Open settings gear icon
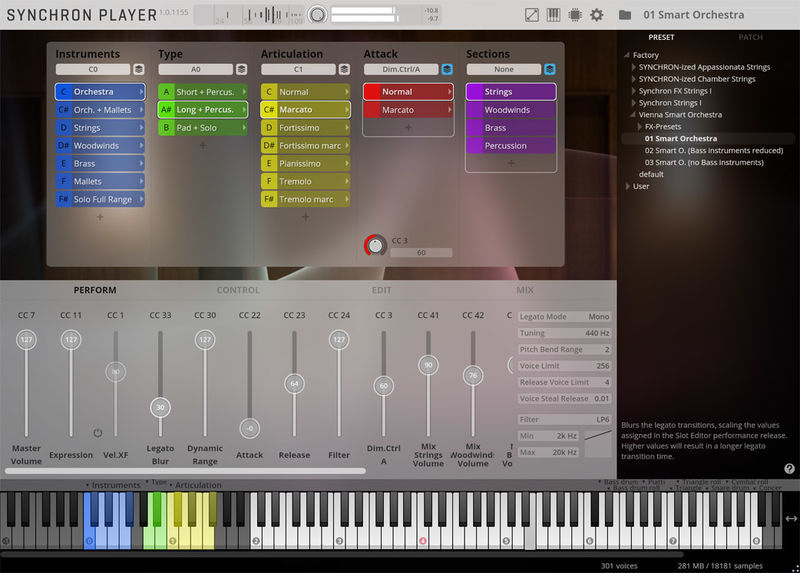The width and height of the screenshot is (800, 573). click(x=597, y=15)
